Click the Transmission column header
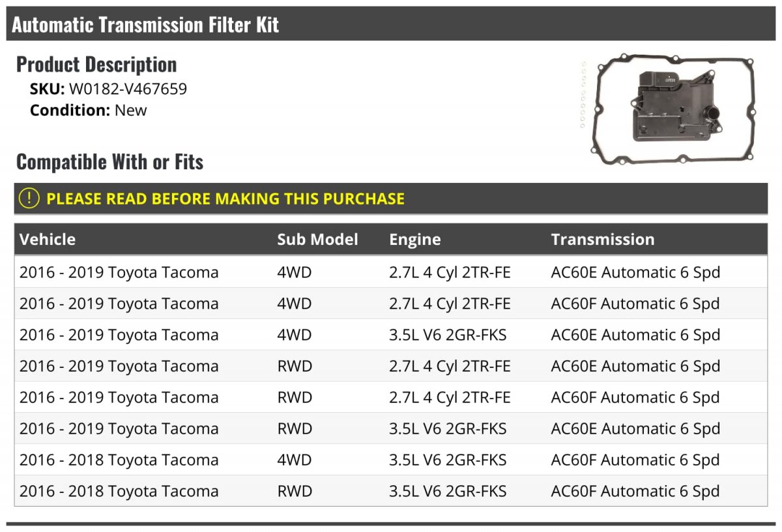 point(603,240)
